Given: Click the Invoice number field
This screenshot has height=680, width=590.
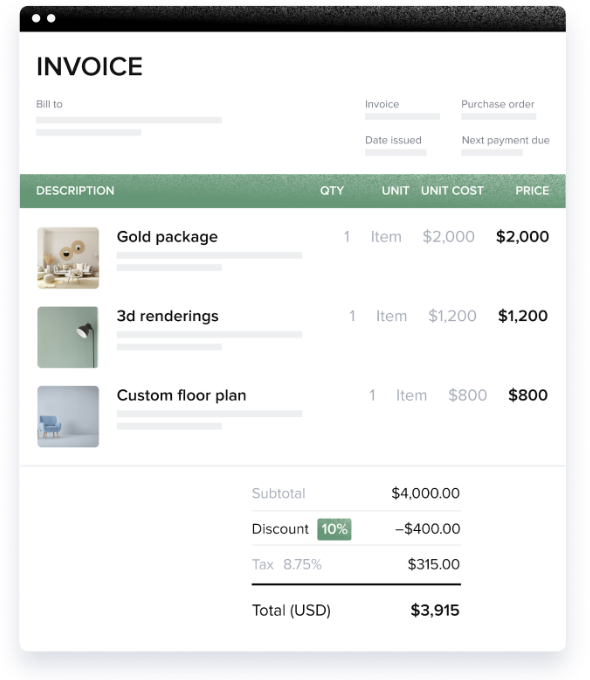Looking at the screenshot, I should click(x=402, y=116).
